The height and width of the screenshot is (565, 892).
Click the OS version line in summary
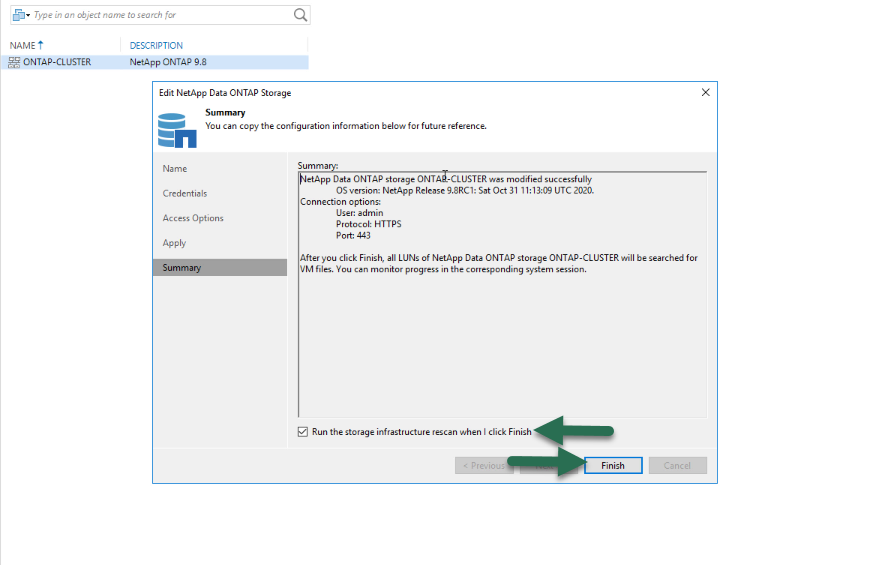[x=465, y=191]
